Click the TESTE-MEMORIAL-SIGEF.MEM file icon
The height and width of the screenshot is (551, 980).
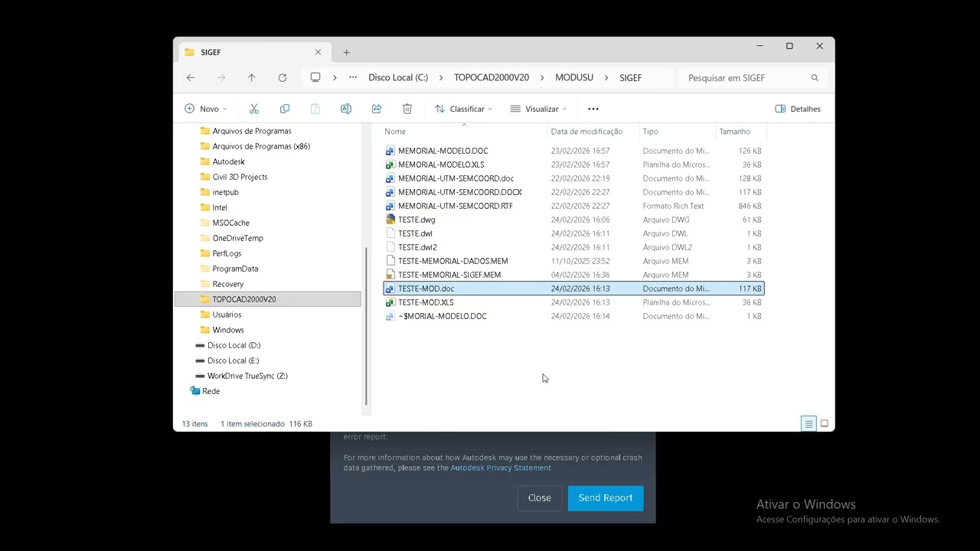coord(390,275)
